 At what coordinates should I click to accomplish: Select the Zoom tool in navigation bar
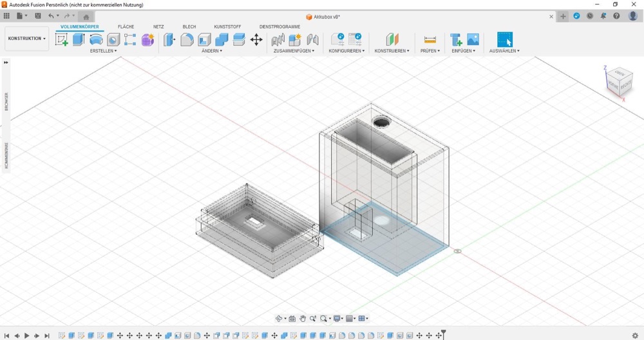(x=313, y=318)
